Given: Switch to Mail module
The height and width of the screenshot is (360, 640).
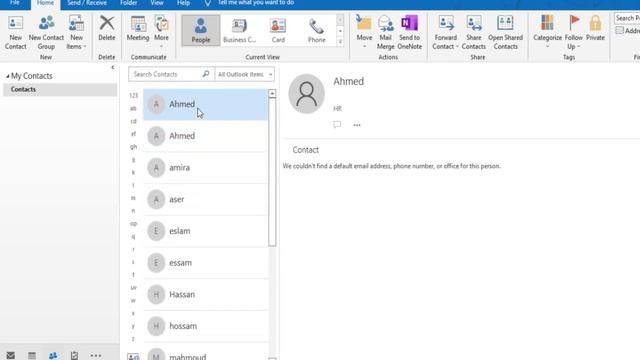Looking at the screenshot, I should 11,355.
